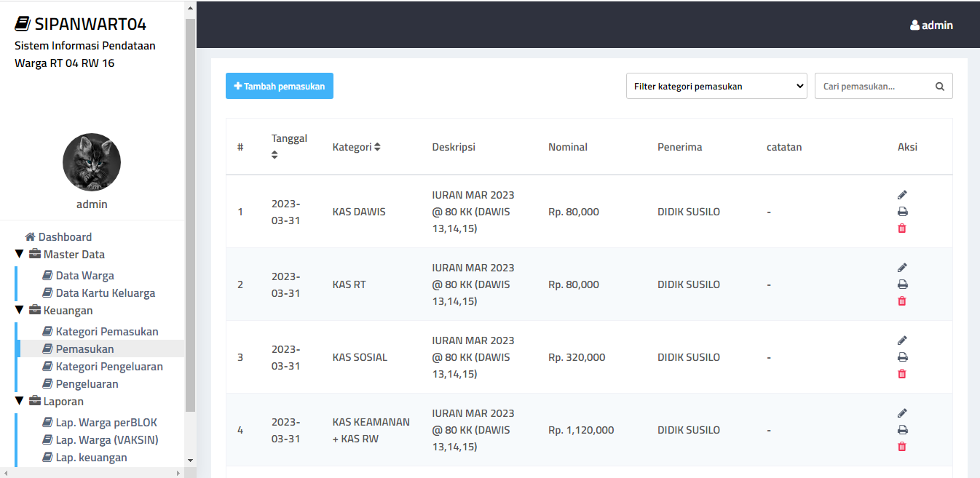The width and height of the screenshot is (980, 478).
Task: Open the Dashboard link
Action: coord(65,237)
